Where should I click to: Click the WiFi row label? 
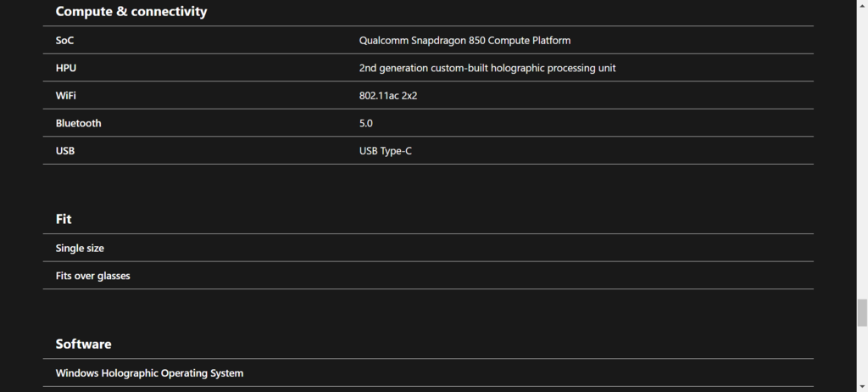coord(66,95)
